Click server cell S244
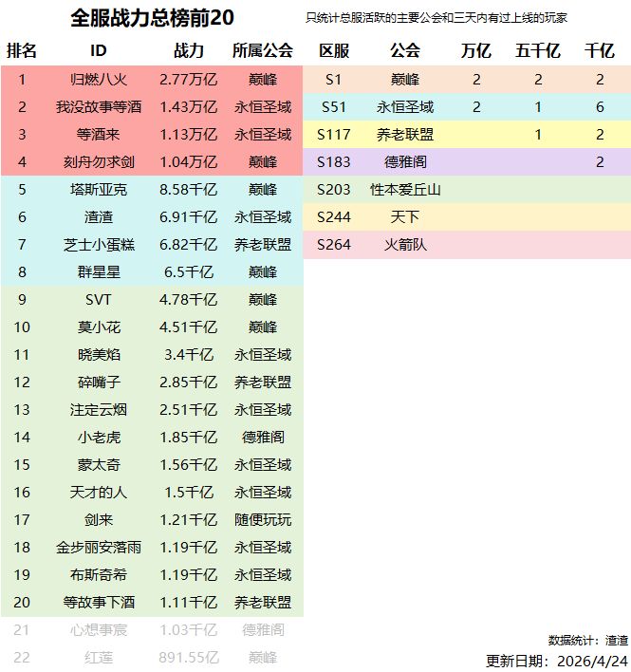The width and height of the screenshot is (631, 672). coord(334,216)
